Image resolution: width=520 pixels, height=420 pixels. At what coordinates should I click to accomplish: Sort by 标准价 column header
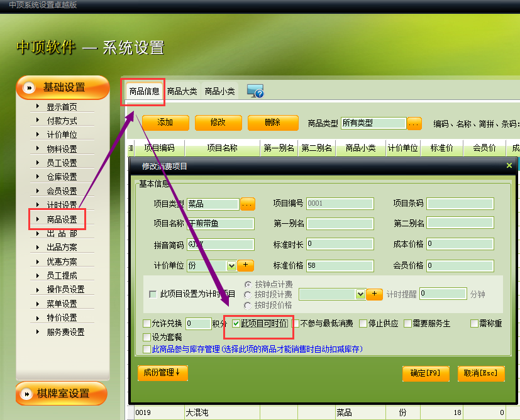click(442, 148)
